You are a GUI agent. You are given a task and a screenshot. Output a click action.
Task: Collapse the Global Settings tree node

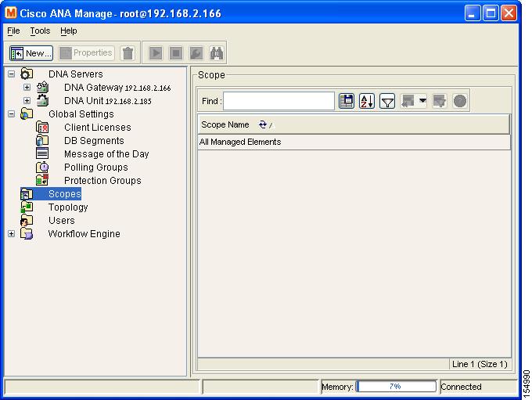pyautogui.click(x=11, y=114)
